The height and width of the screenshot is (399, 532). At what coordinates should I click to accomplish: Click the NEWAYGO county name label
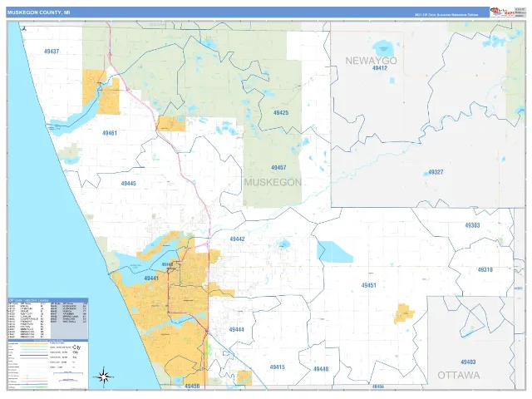[371, 61]
